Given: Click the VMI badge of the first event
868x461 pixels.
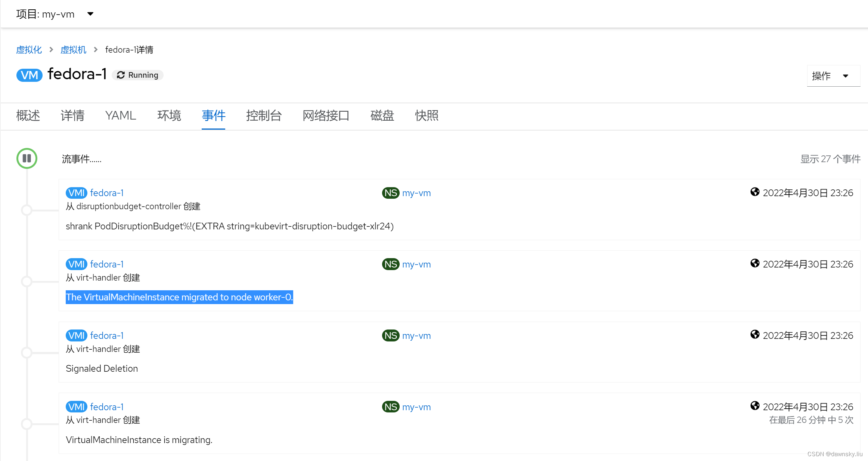Looking at the screenshot, I should pyautogui.click(x=76, y=193).
